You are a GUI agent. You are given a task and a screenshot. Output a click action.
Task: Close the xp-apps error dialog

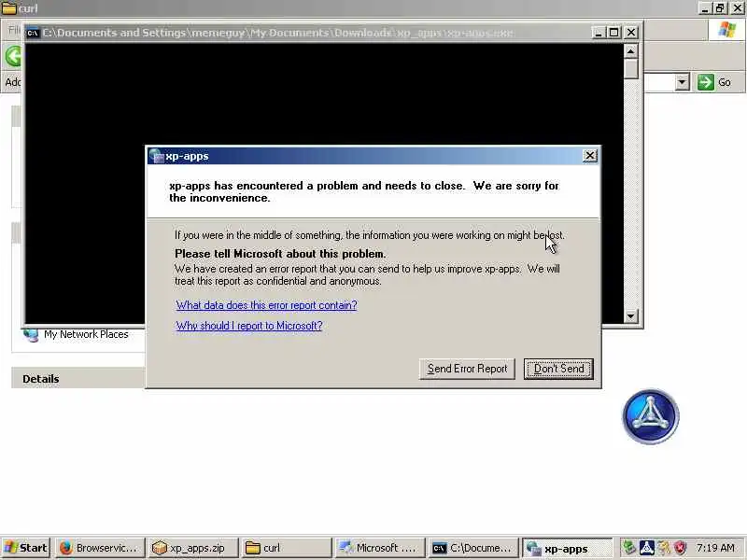pos(590,156)
